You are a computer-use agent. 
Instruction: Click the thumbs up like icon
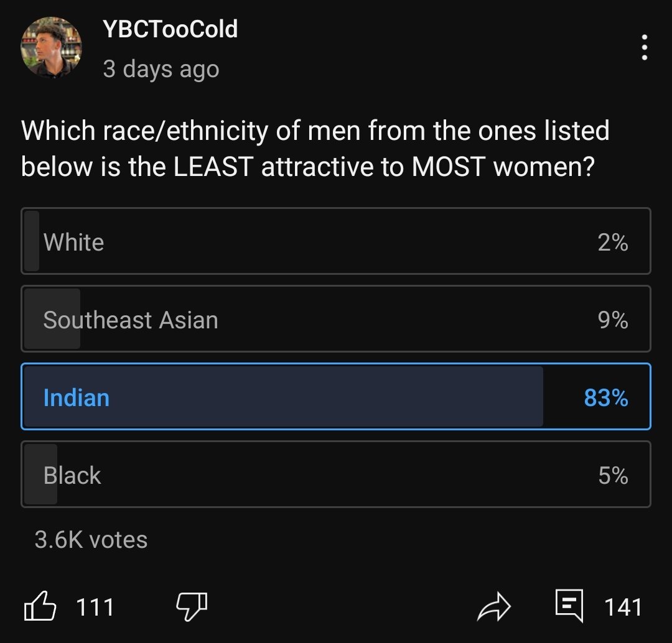click(40, 606)
